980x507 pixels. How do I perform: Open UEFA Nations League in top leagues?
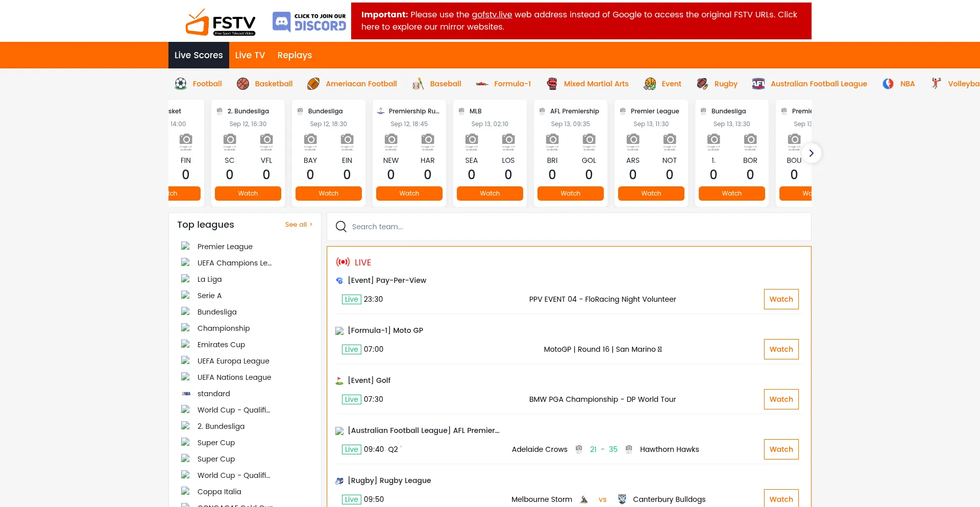click(x=234, y=377)
